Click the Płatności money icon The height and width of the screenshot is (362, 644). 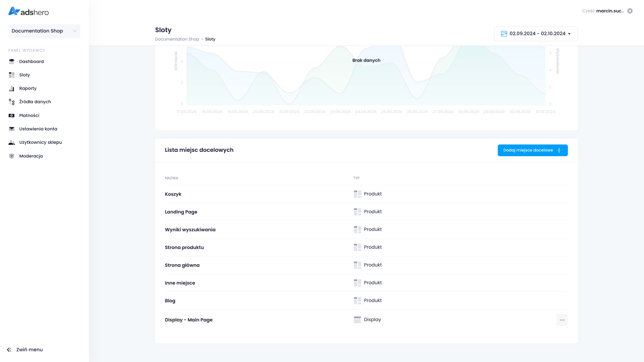click(12, 115)
